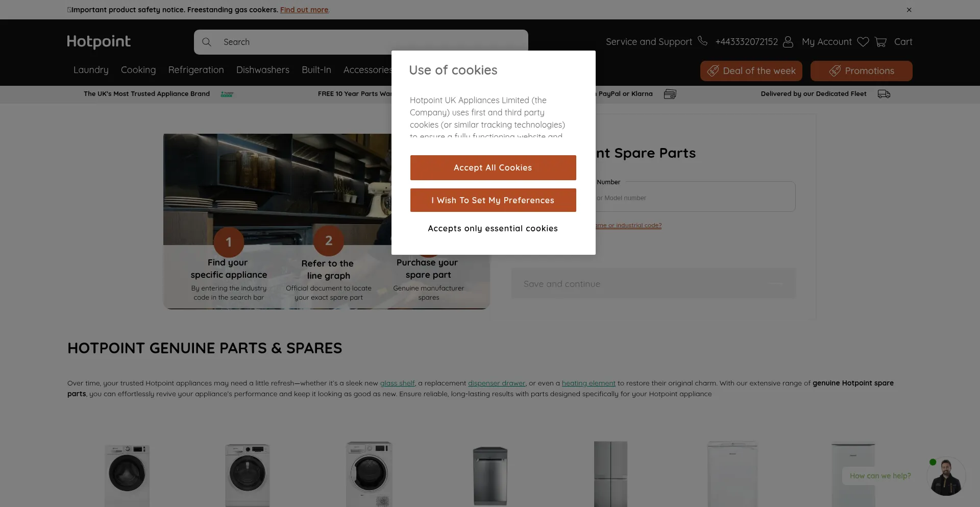
Task: Click the phone icon beside Service and Support
Action: pyautogui.click(x=703, y=41)
